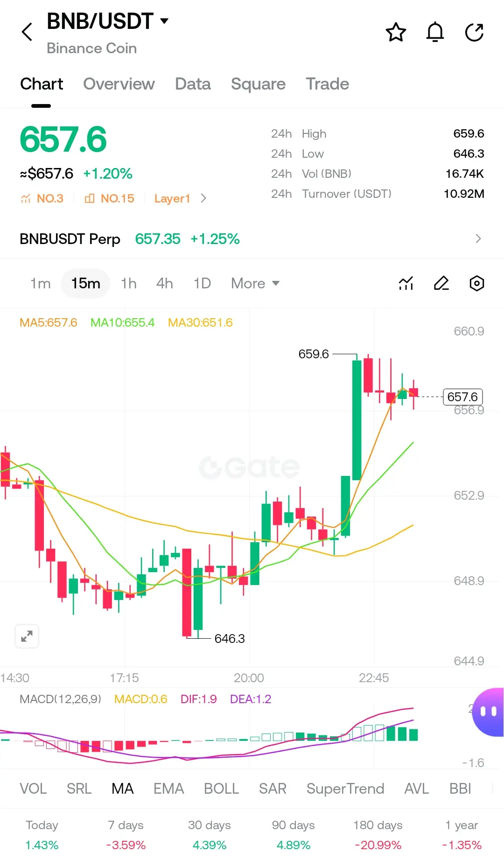504x859 pixels.
Task: Tap the MA30:651.6 indicator label
Action: click(x=200, y=322)
